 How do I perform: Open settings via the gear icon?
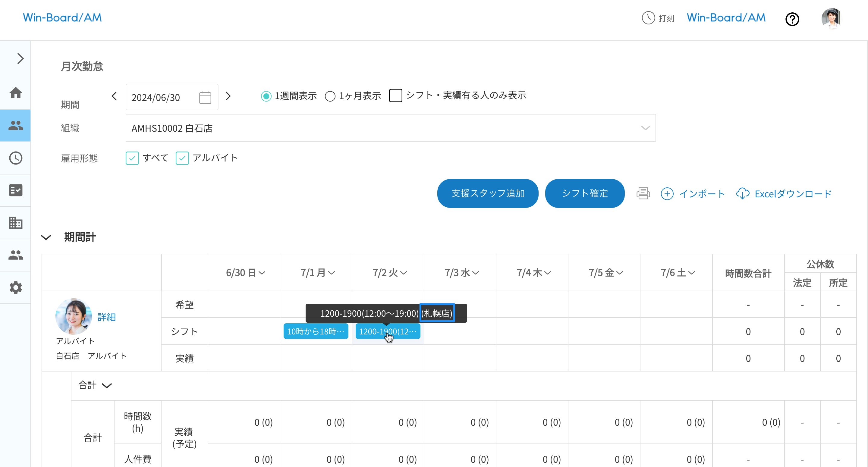[x=15, y=287]
